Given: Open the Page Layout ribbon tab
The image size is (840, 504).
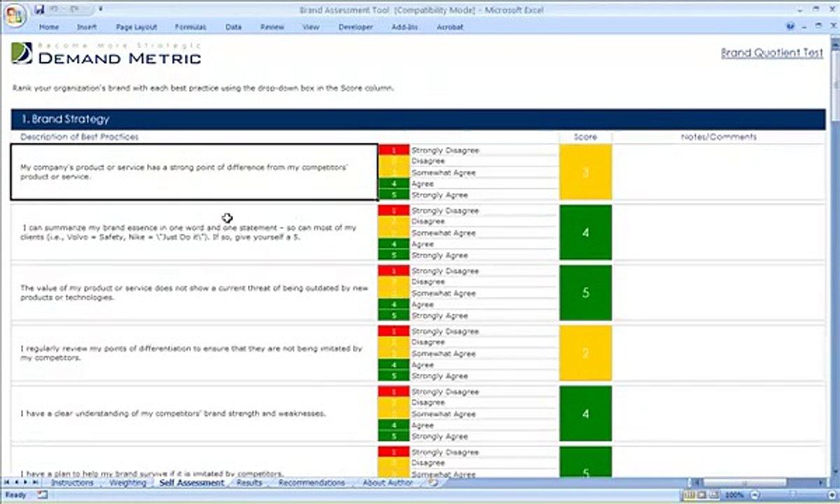Looking at the screenshot, I should point(136,27).
